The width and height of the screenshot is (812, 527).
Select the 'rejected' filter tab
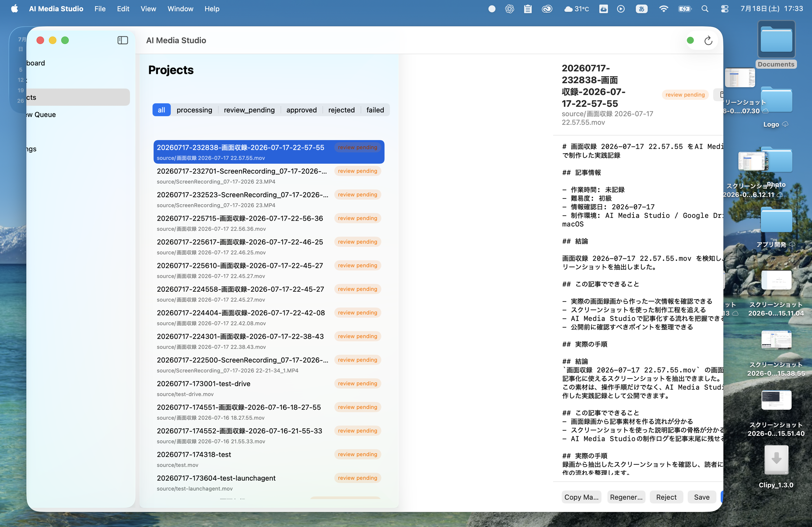point(342,110)
